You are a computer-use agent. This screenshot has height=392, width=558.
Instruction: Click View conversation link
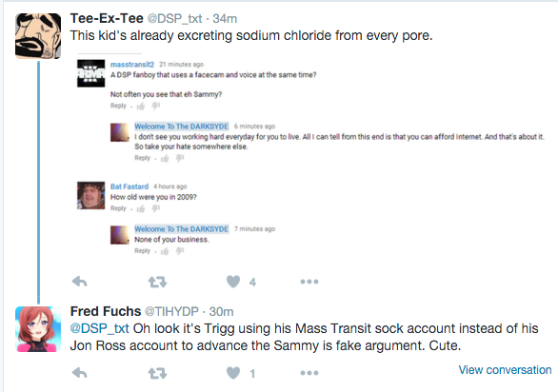505,370
